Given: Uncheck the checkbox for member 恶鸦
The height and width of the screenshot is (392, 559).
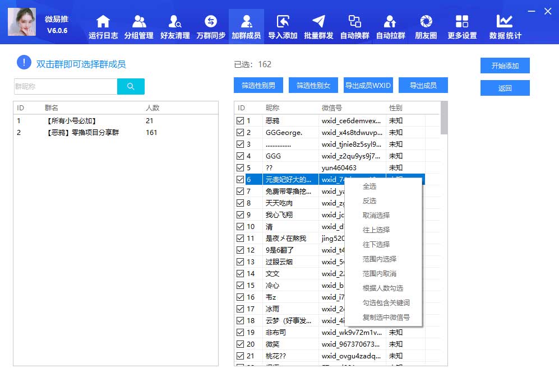Looking at the screenshot, I should tap(241, 120).
